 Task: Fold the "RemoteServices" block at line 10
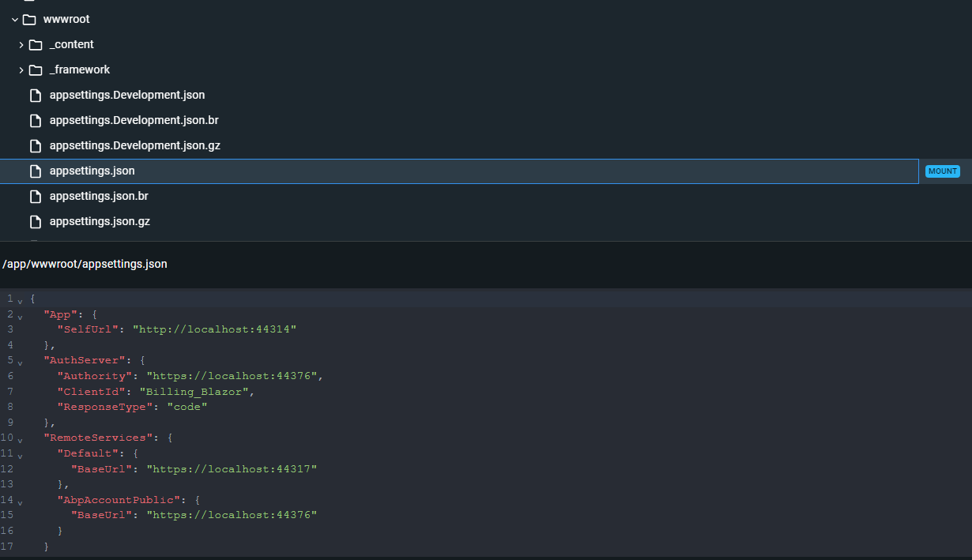click(x=20, y=439)
